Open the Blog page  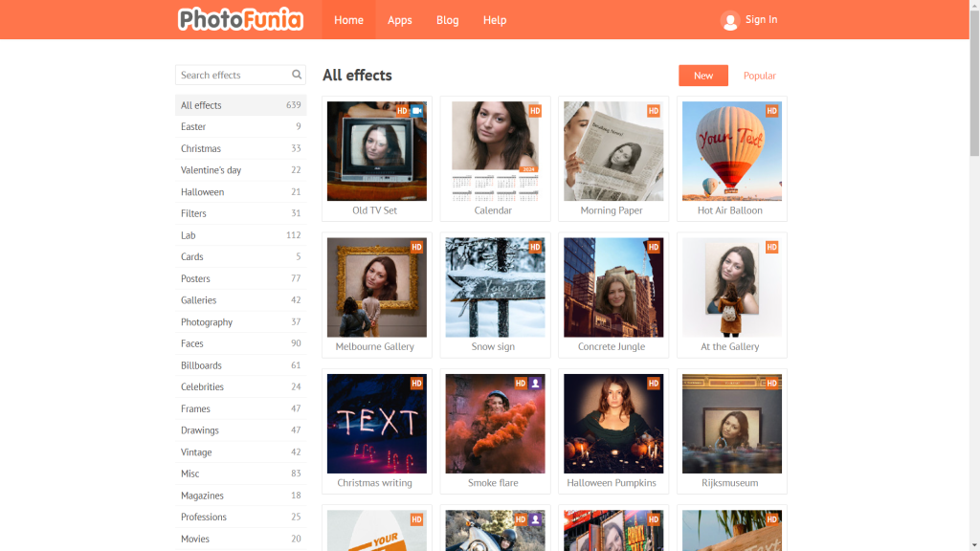[x=447, y=20]
